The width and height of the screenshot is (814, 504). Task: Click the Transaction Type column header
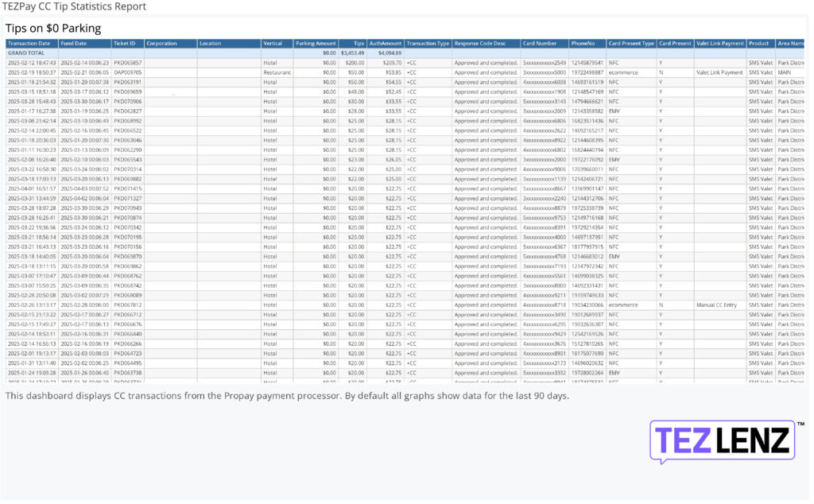pos(428,44)
